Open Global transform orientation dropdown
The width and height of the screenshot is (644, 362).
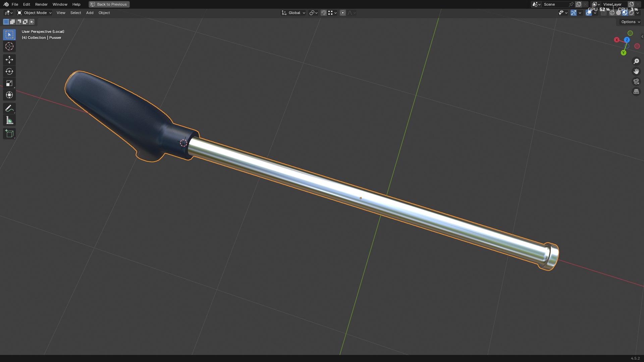pyautogui.click(x=293, y=13)
